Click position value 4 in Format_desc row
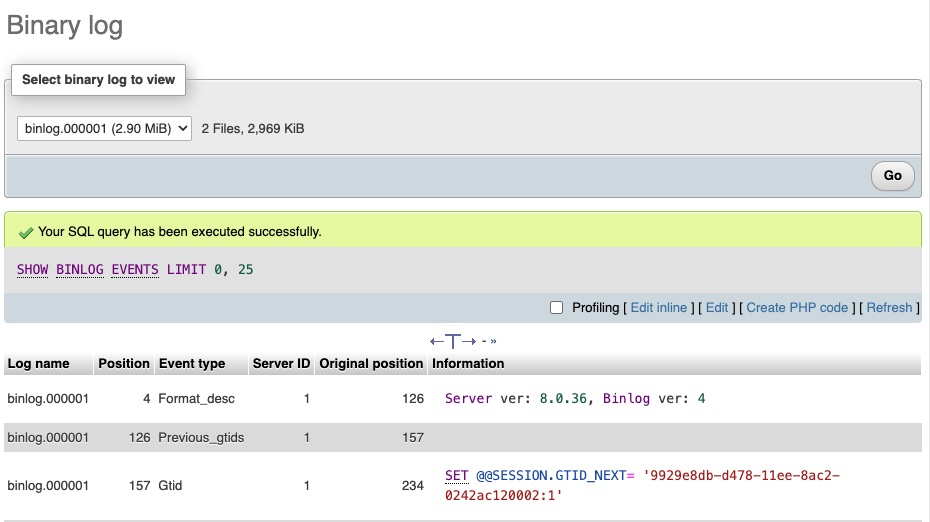Viewport: 930px width, 522px height. [x=146, y=399]
